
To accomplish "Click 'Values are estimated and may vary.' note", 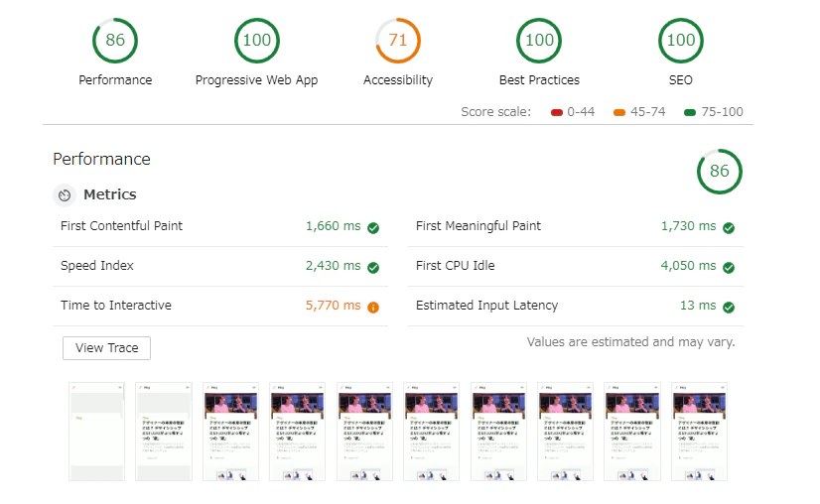I will pos(630,342).
